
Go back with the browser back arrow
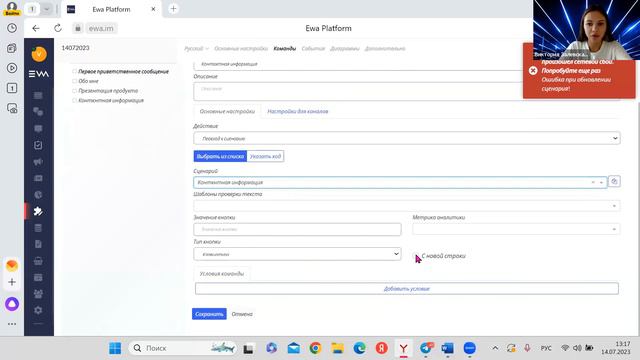click(36, 28)
